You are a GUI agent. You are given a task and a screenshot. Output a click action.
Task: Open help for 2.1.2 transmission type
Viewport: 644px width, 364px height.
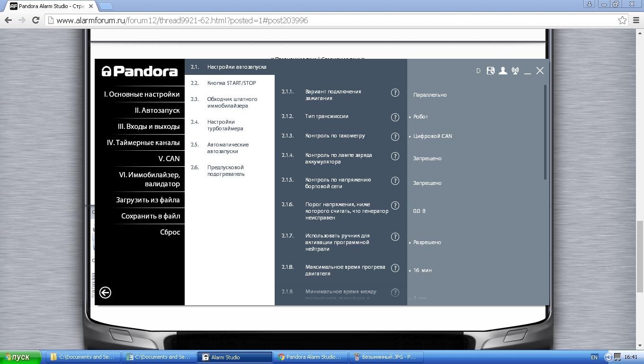(x=395, y=117)
